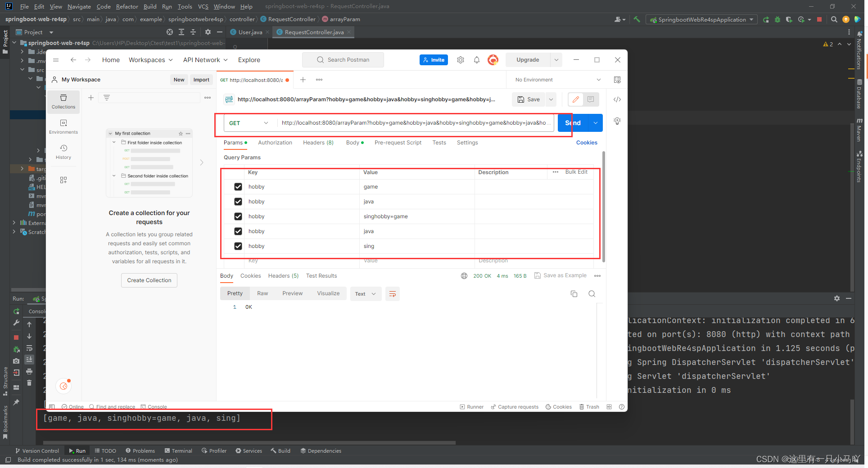Open Trash in the Postman footer
The height and width of the screenshot is (468, 868).
589,407
